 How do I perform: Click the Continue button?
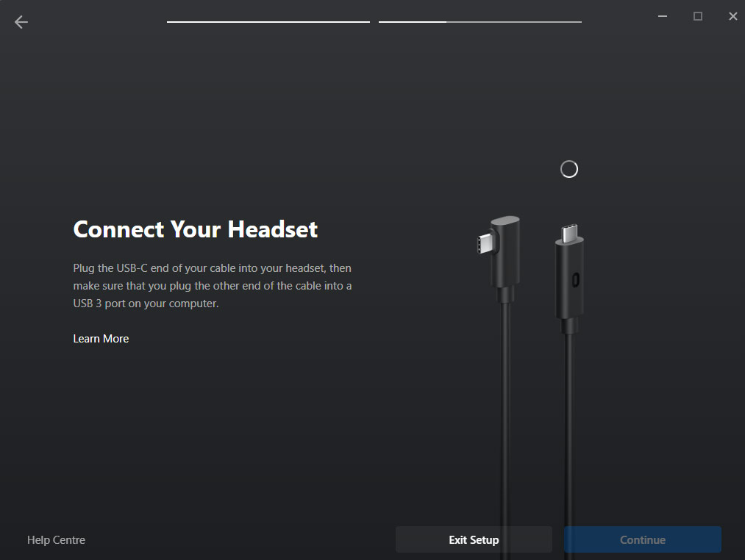point(642,539)
